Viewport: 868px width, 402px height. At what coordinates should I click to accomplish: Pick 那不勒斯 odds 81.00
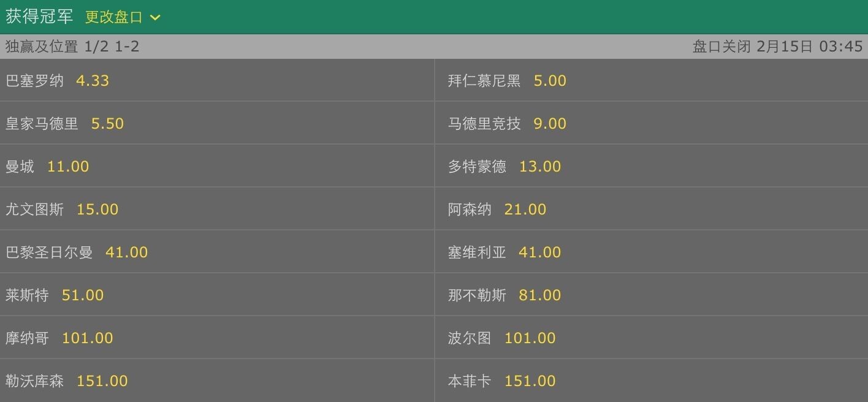tap(651, 295)
